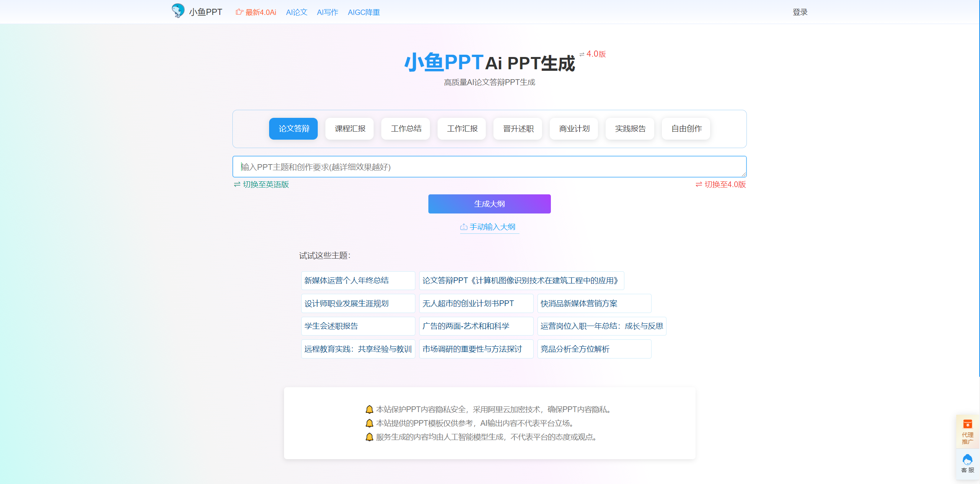Pick the 实践报告 tab
980x484 pixels.
pos(630,129)
